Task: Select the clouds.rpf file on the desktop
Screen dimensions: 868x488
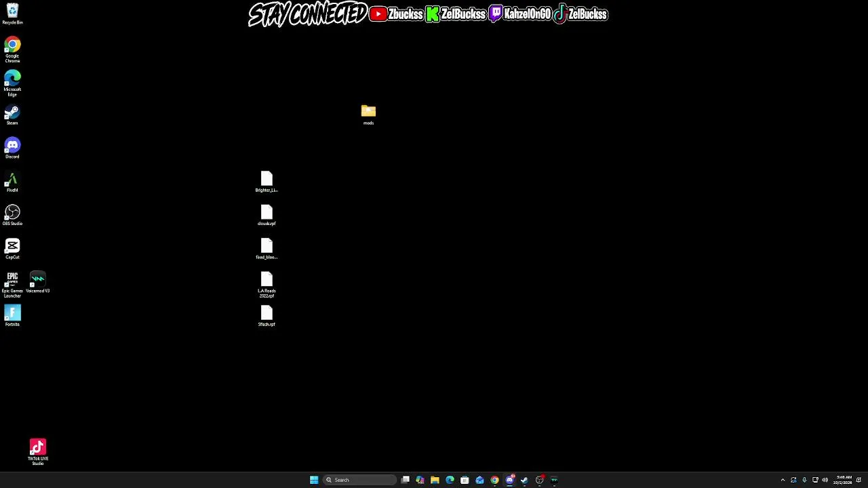Action: point(267,215)
